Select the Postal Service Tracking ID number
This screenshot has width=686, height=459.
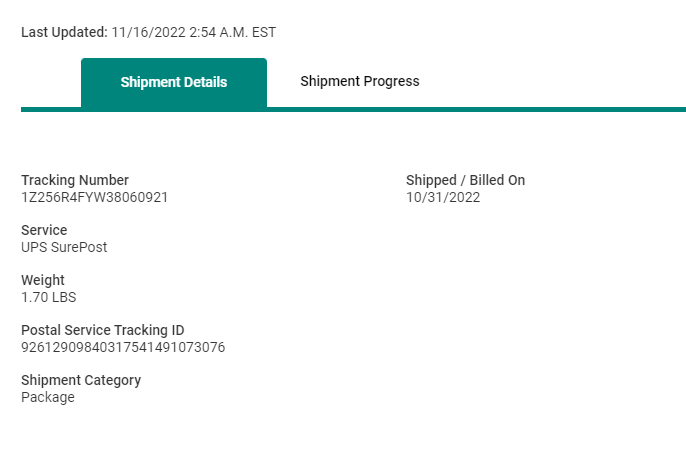click(123, 347)
